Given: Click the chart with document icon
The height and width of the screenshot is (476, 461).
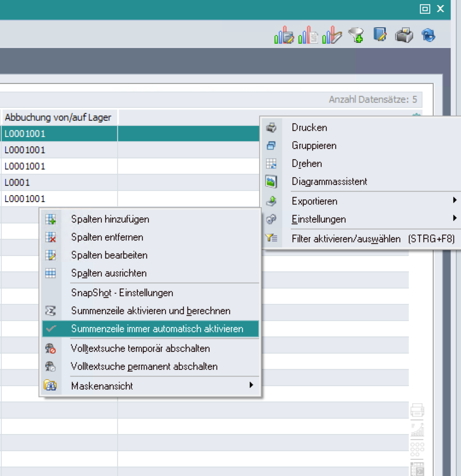Looking at the screenshot, I should point(308,36).
